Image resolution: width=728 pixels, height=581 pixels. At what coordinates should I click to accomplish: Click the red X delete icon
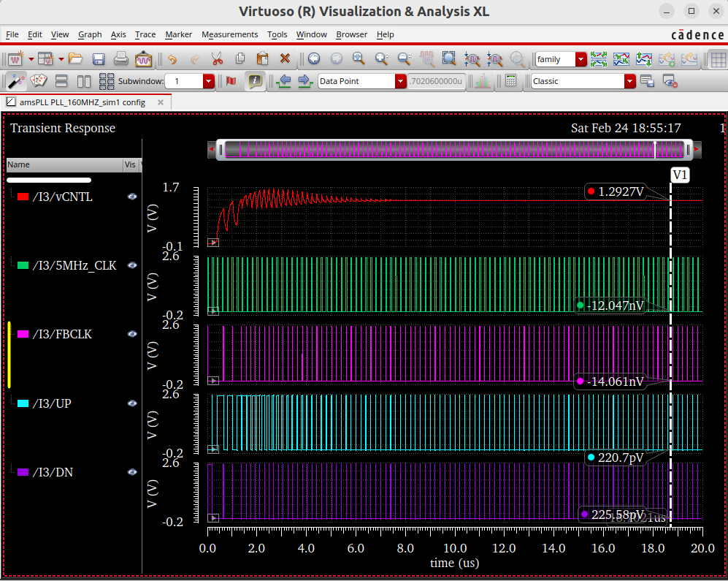(285, 59)
